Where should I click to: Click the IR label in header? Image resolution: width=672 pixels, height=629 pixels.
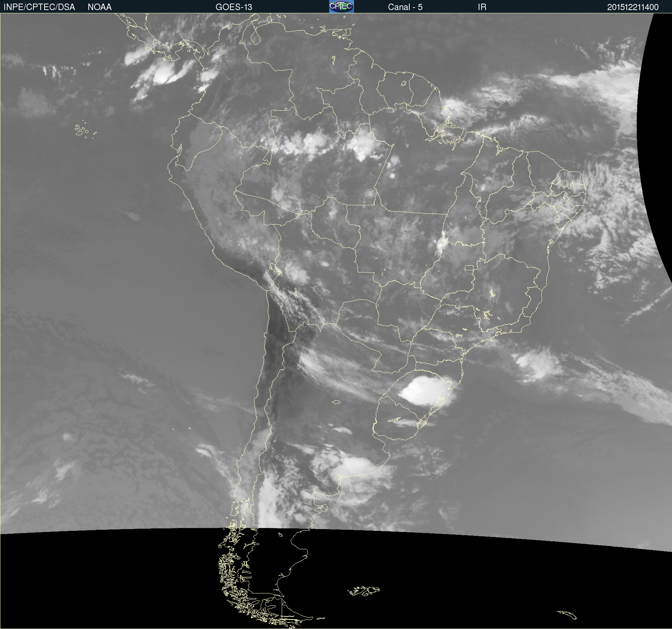point(482,7)
